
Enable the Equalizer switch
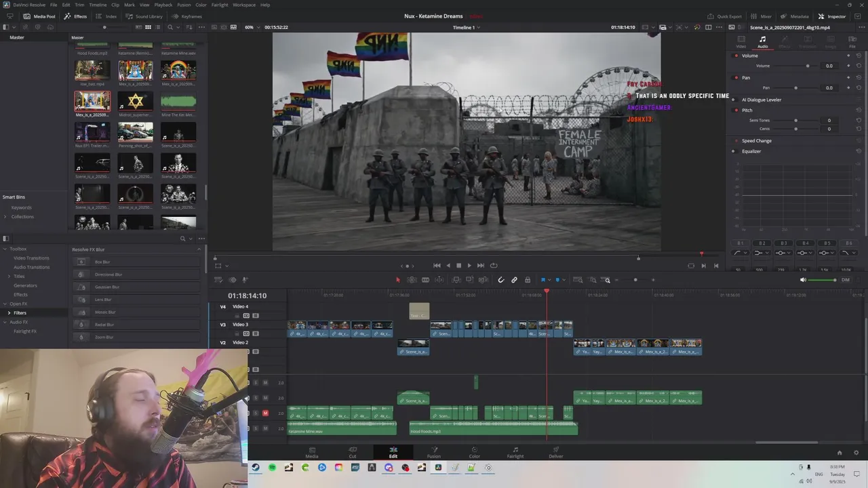coord(733,151)
